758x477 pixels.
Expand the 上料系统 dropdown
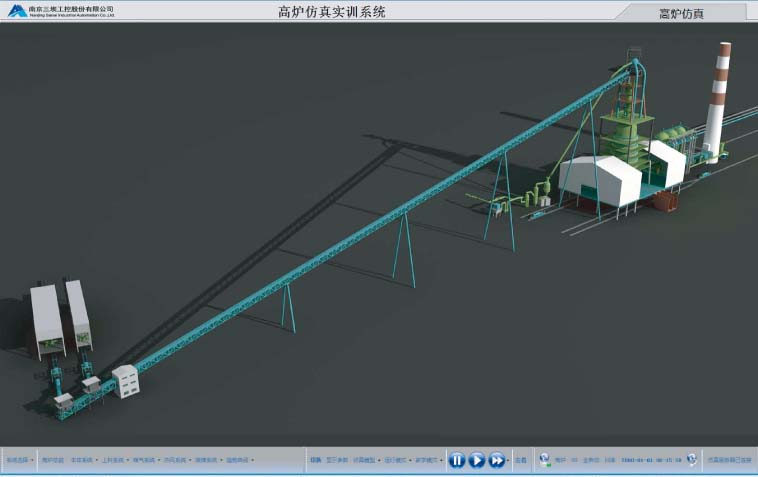tap(115, 460)
